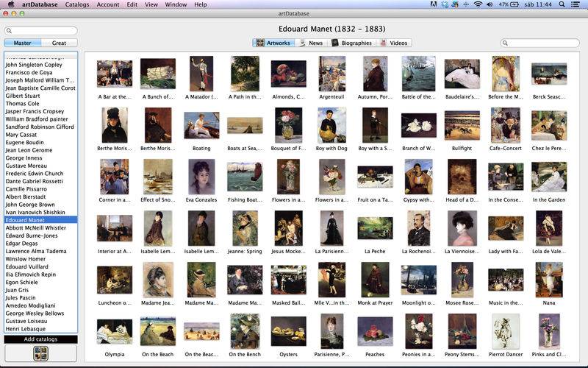Open the Nana artwork thumbnail
The image size is (588, 368).
pos(548,280)
